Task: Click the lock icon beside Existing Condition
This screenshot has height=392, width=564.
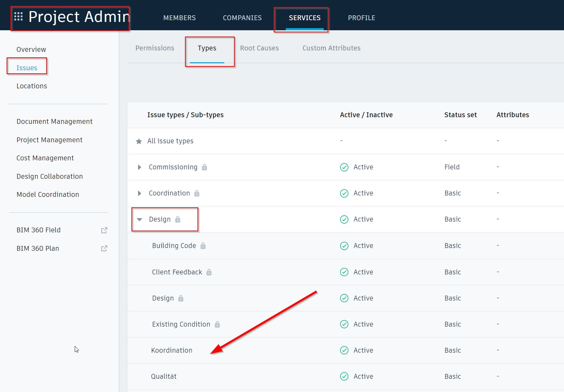Action: [217, 324]
